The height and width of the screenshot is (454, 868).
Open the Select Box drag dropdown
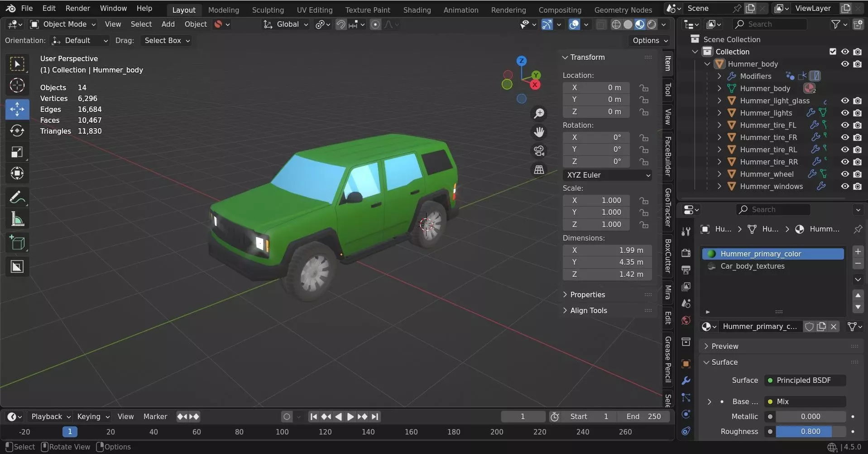click(166, 41)
